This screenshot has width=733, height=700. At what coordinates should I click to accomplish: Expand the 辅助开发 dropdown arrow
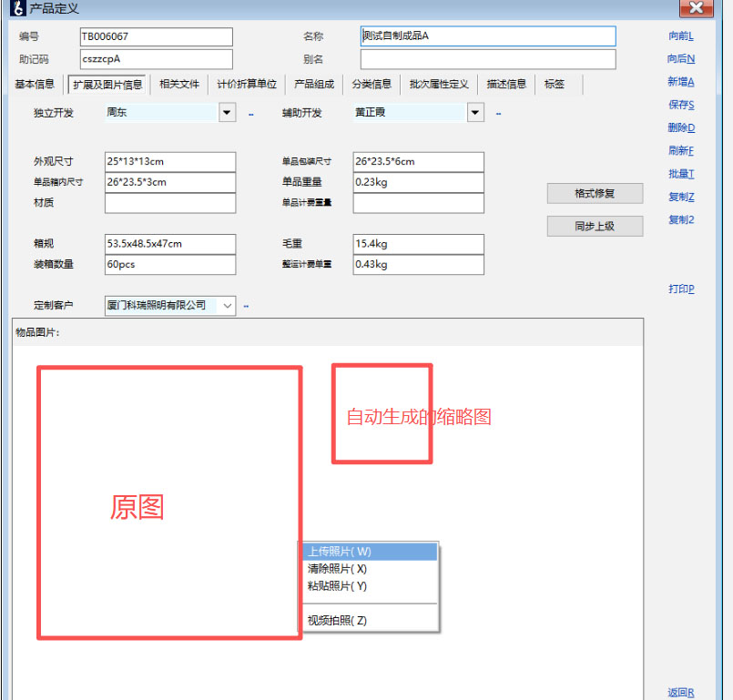(x=475, y=113)
